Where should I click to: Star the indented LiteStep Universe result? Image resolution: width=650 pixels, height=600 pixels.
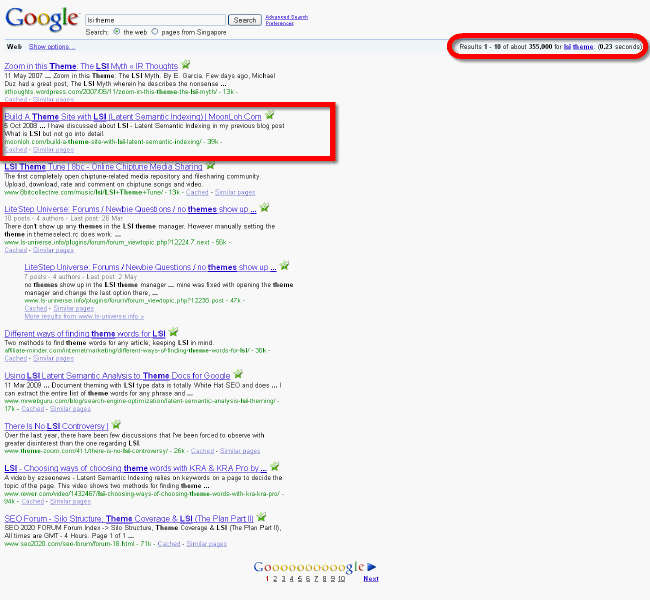coord(284,265)
